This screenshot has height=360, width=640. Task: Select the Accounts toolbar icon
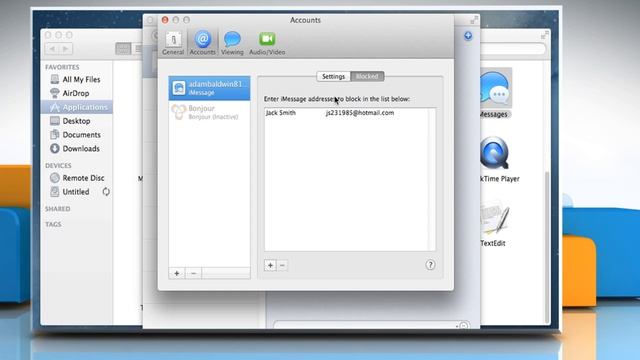(202, 43)
